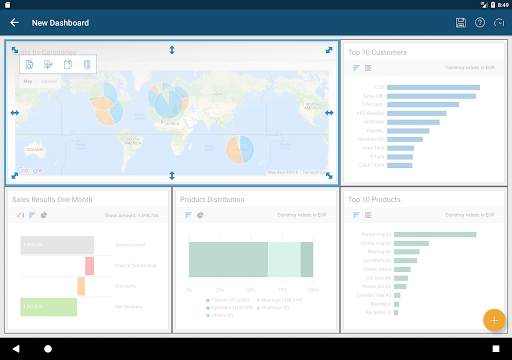
Task: Click the bottom-right corner resize handle
Action: (329, 175)
